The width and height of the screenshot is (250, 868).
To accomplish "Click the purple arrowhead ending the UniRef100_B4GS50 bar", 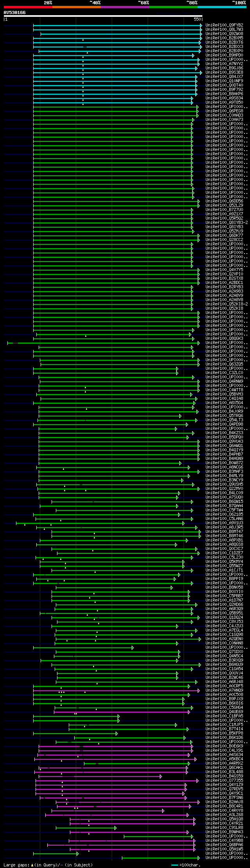I will 161,776.
